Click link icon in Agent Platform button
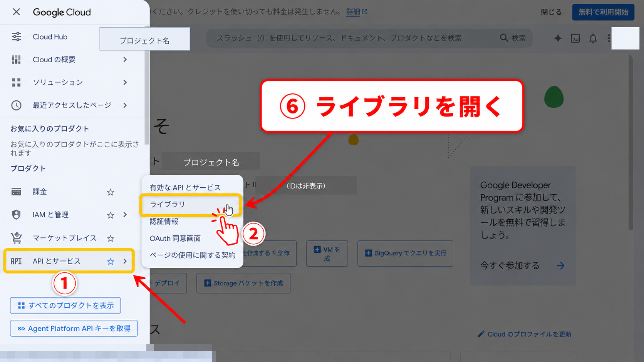Image resolution: width=644 pixels, height=362 pixels. click(x=21, y=329)
